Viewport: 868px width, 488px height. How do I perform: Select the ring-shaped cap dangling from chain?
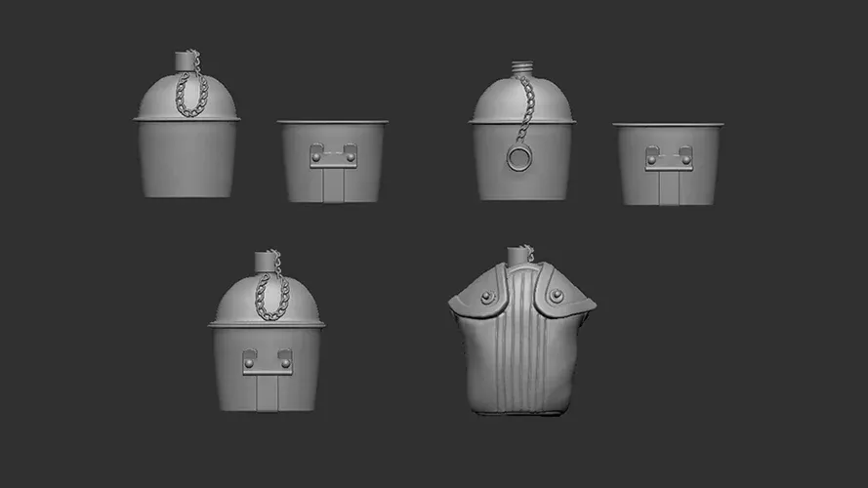point(518,159)
